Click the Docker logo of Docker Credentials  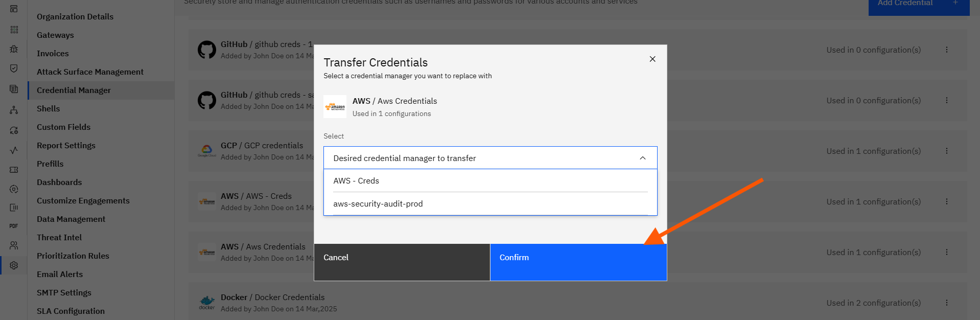tap(207, 303)
